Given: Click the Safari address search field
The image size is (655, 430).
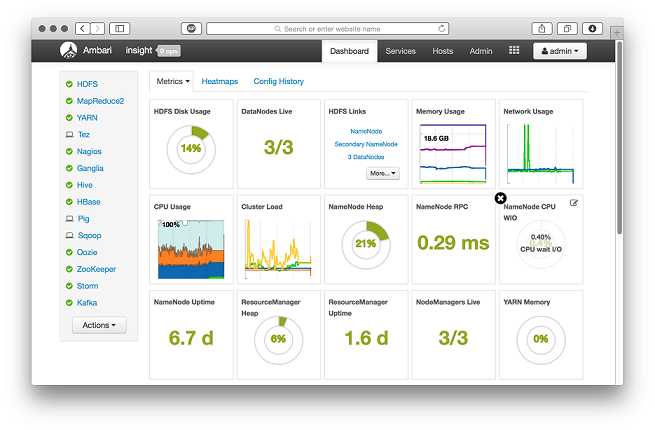Looking at the screenshot, I should [328, 28].
